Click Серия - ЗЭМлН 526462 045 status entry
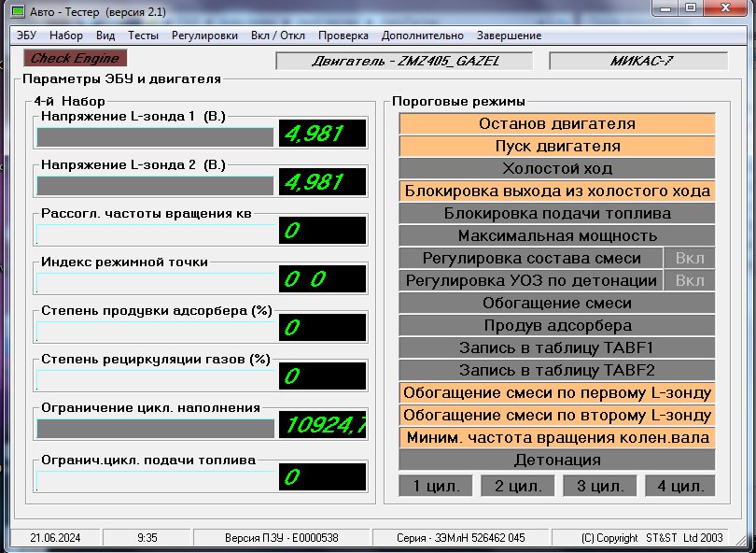The width and height of the screenshot is (756, 553). pyautogui.click(x=460, y=537)
